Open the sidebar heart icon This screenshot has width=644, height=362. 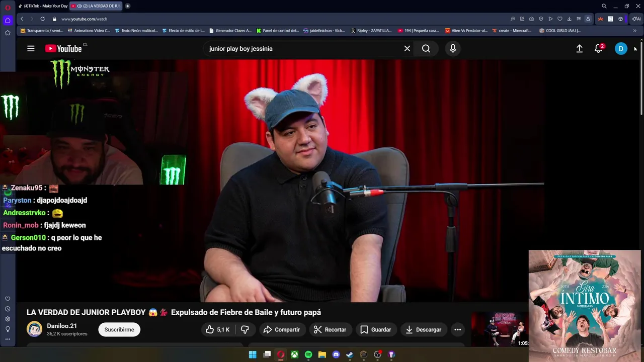click(8, 299)
